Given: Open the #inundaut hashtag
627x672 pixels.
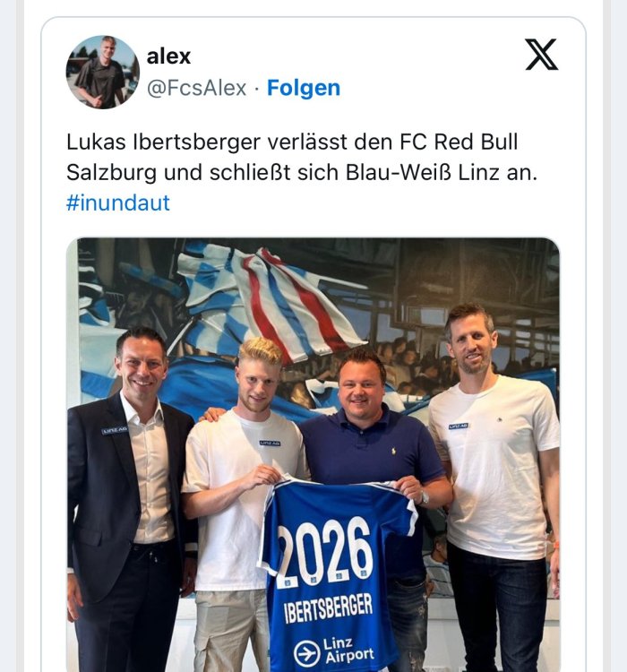Looking at the screenshot, I should [118, 202].
